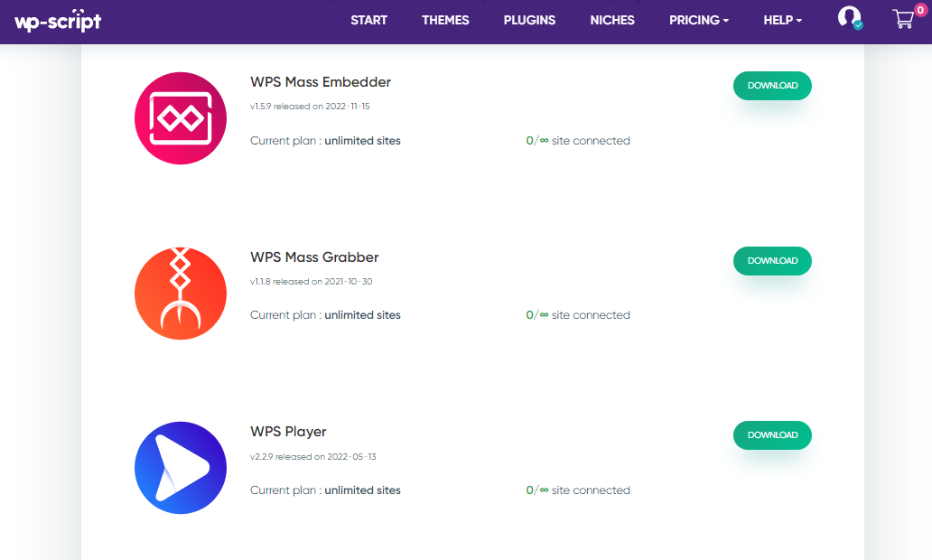Viewport: 932px width, 560px height.
Task: Open the shopping cart icon
Action: [903, 19]
